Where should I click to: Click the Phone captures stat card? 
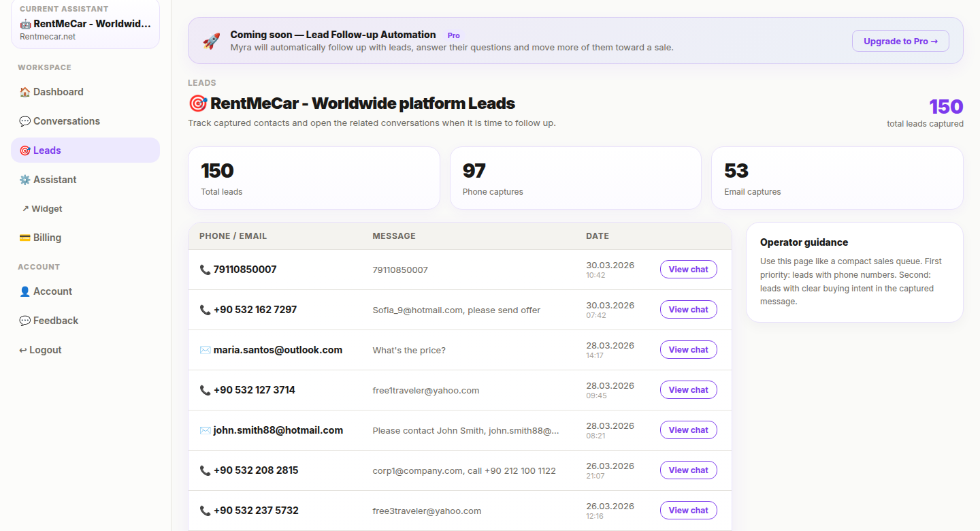[575, 178]
